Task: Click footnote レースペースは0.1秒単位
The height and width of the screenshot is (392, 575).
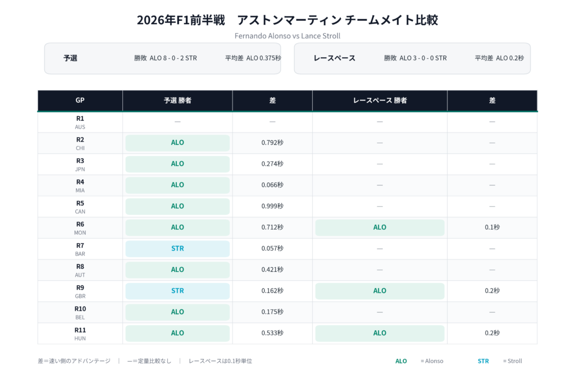Action: tap(220, 361)
